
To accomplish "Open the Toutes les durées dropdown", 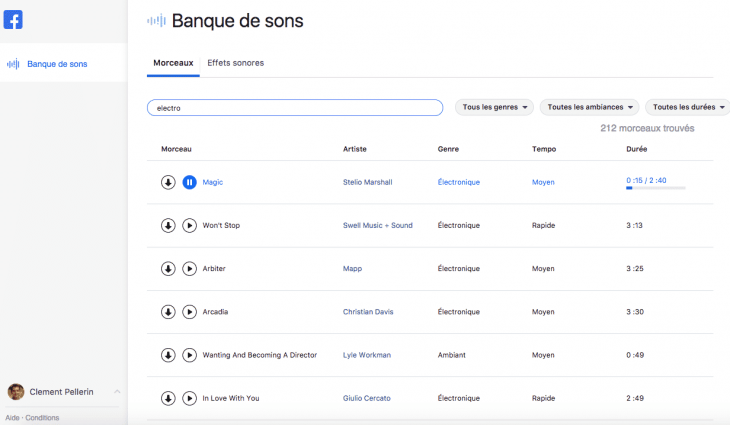I will pos(689,107).
